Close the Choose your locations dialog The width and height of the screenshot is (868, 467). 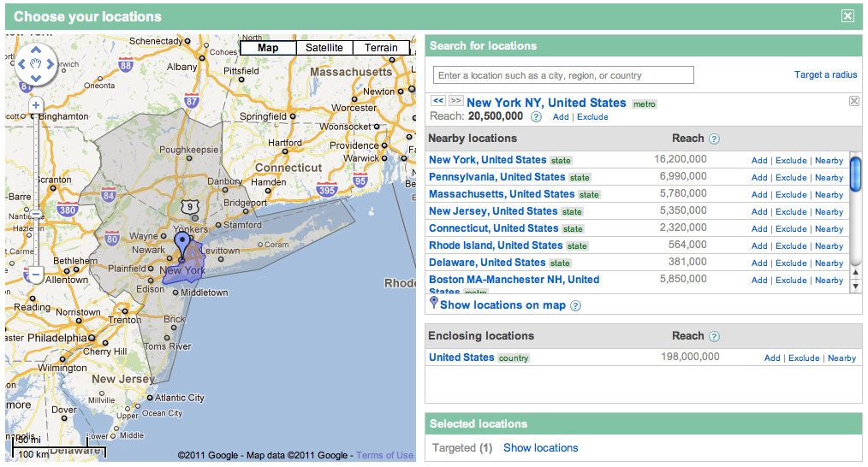(847, 16)
